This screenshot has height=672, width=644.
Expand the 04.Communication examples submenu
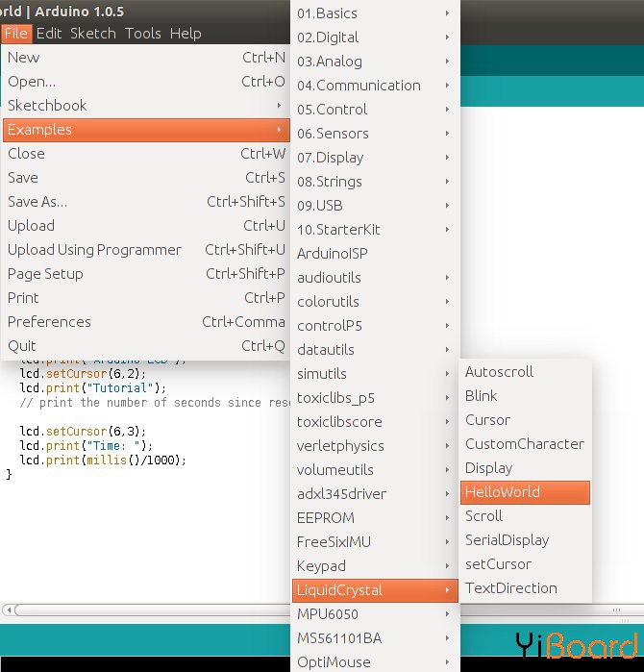[375, 86]
